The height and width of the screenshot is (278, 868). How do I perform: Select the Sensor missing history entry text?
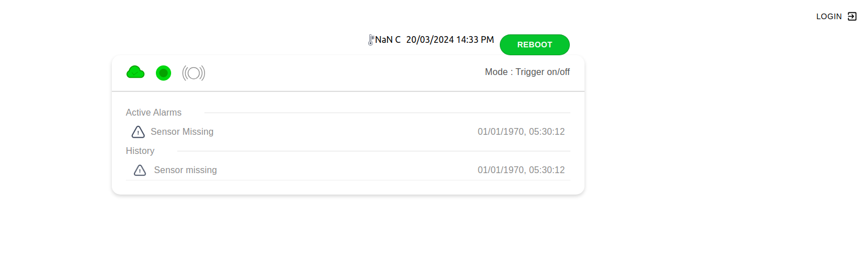185,170
